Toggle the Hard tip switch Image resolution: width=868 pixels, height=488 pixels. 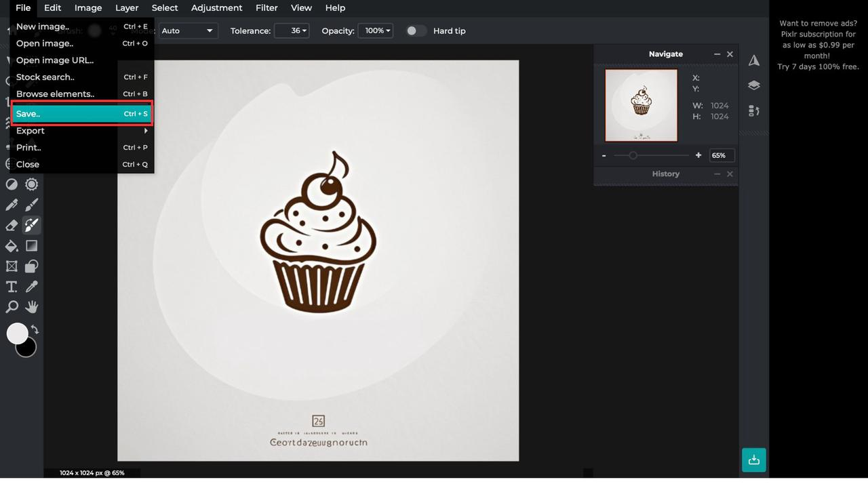point(416,31)
